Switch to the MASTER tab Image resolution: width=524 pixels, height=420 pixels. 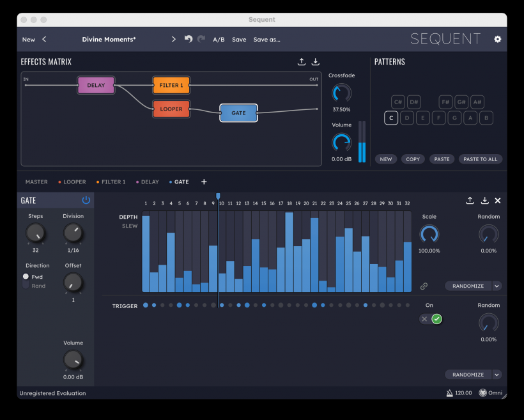click(x=36, y=182)
